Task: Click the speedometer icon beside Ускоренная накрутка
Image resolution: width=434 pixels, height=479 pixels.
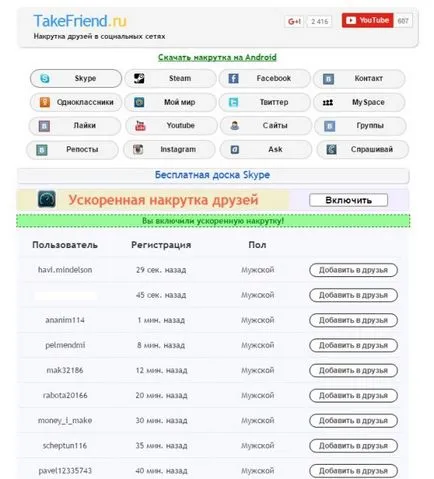Action: coord(47,199)
